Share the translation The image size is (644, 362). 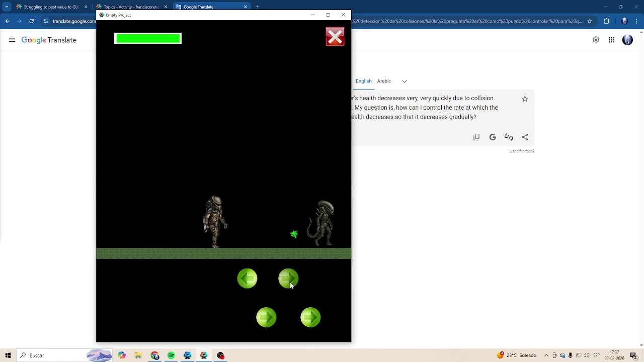tap(525, 137)
